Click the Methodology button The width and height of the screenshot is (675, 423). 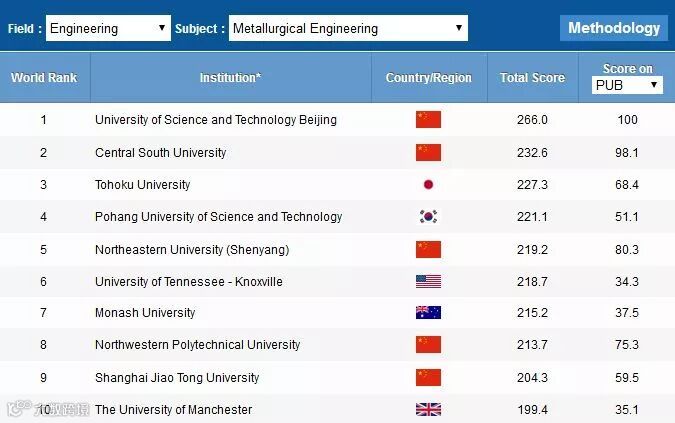614,28
